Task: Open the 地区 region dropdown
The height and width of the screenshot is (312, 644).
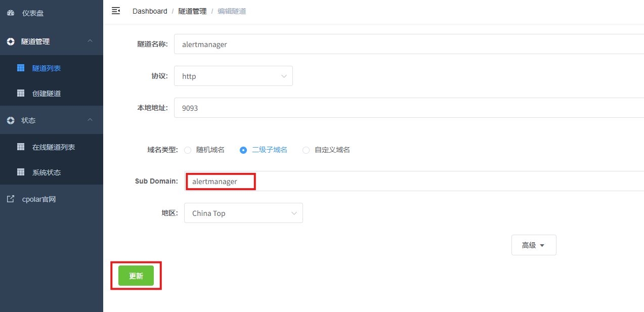Action: [x=243, y=213]
